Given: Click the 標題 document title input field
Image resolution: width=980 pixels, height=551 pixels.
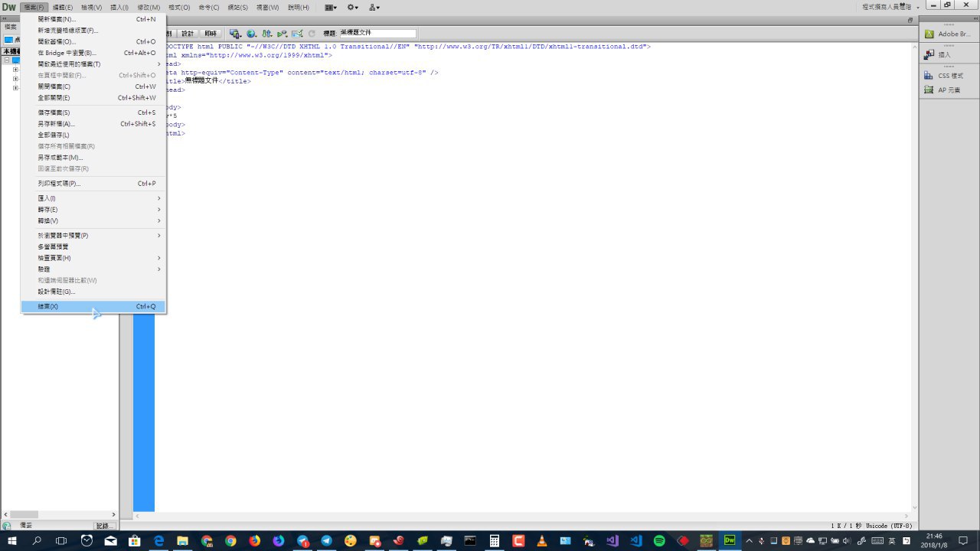Looking at the screenshot, I should tap(377, 34).
